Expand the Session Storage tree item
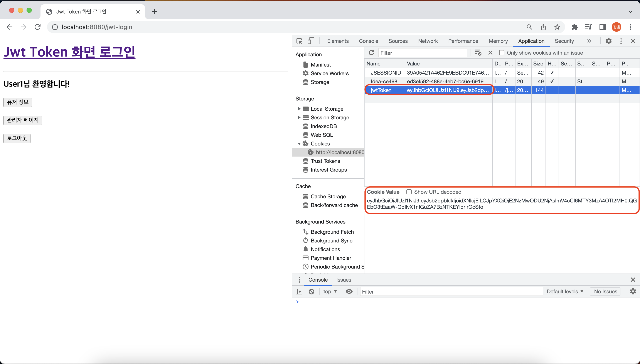Viewport: 640px width, 364px height. 299,117
